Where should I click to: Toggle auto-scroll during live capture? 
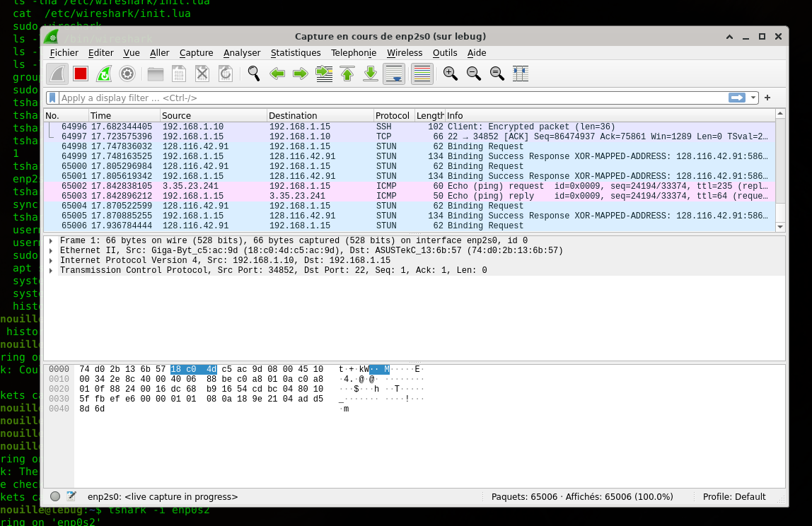coord(394,74)
